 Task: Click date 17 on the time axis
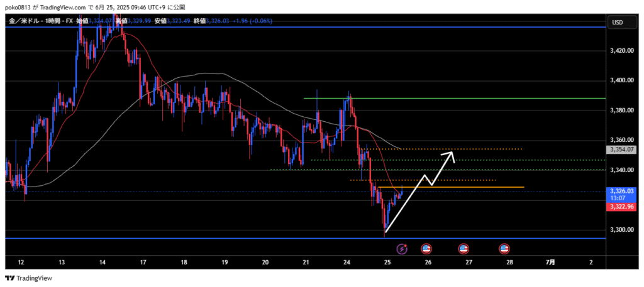(x=143, y=261)
